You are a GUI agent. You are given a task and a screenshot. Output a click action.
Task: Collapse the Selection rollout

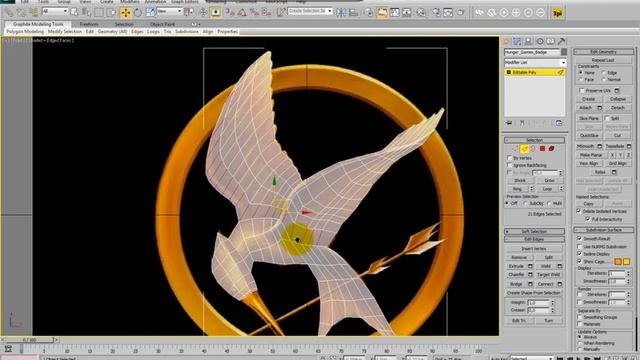pos(534,140)
